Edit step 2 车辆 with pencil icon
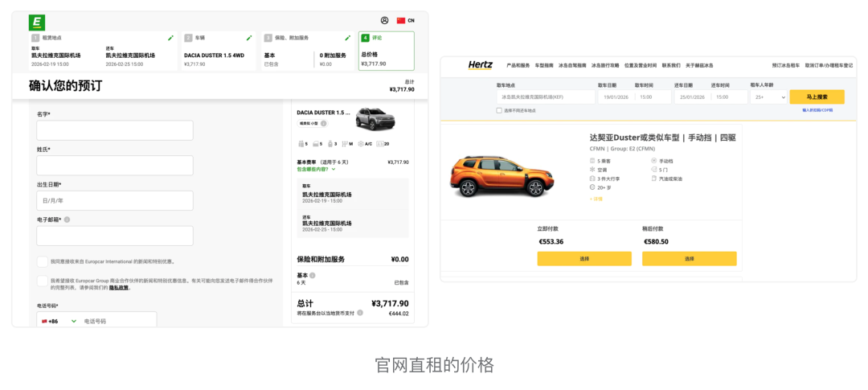The height and width of the screenshot is (390, 868). tap(249, 39)
